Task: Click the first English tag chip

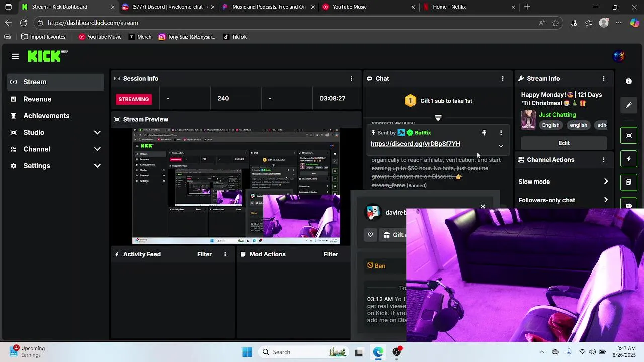Action: [x=551, y=125]
